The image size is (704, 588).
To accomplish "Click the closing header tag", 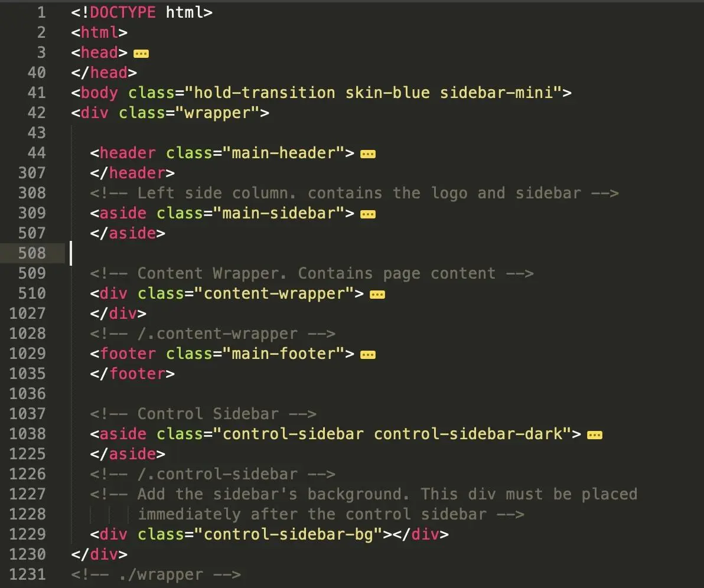I will (x=132, y=173).
